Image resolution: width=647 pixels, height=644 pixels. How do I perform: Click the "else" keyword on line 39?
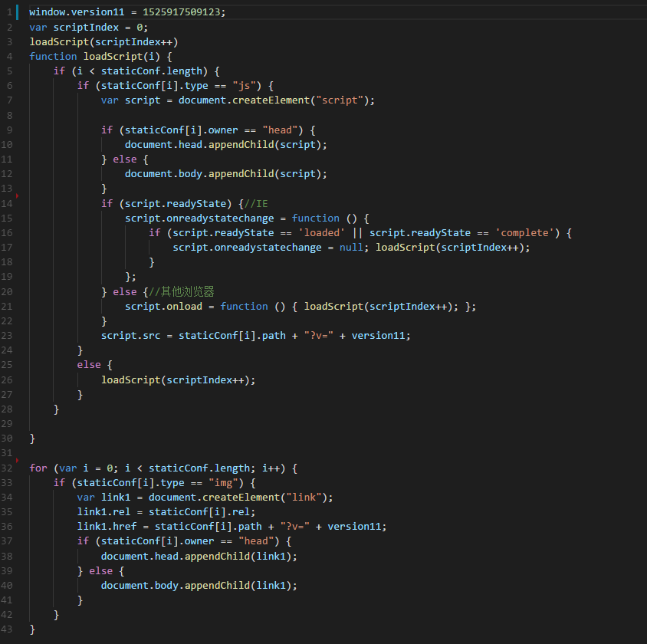point(100,571)
